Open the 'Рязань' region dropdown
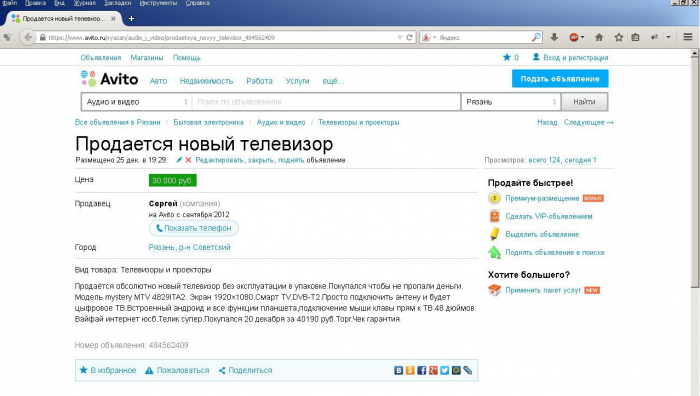 [x=511, y=102]
